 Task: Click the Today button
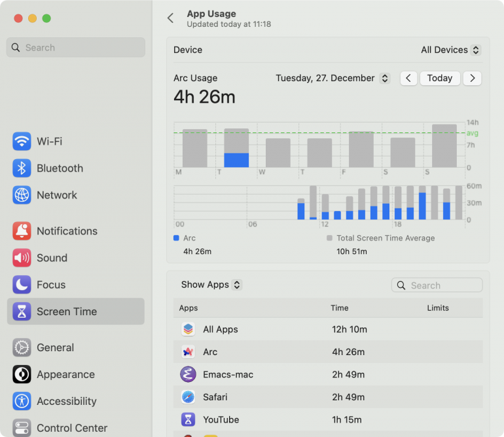439,78
